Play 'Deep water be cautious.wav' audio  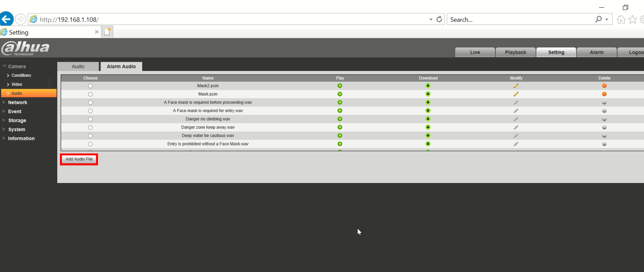[x=340, y=135]
